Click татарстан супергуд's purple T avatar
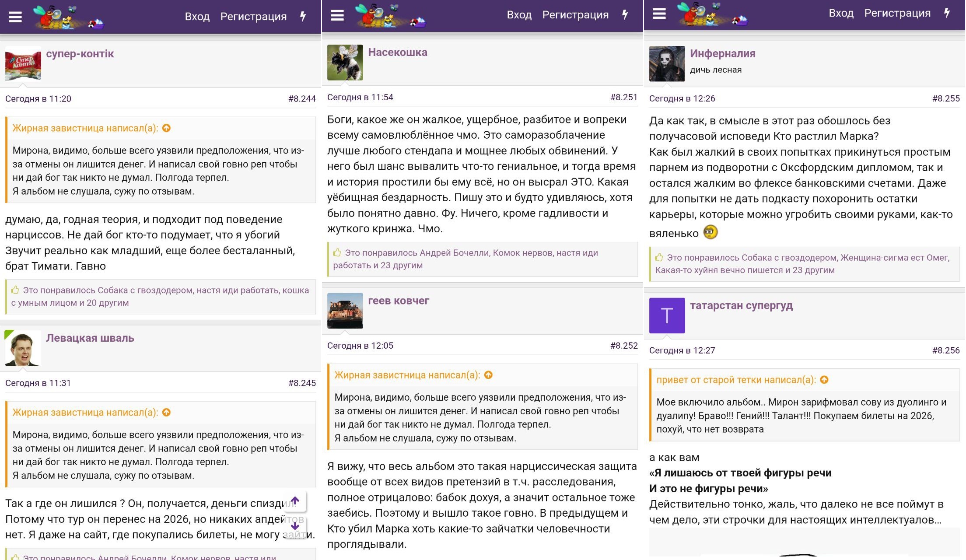 [667, 315]
